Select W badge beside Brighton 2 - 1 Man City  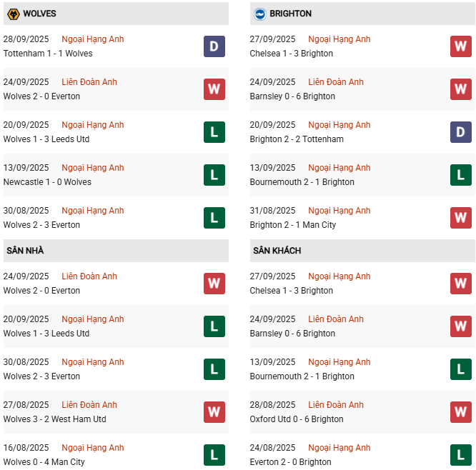460,218
